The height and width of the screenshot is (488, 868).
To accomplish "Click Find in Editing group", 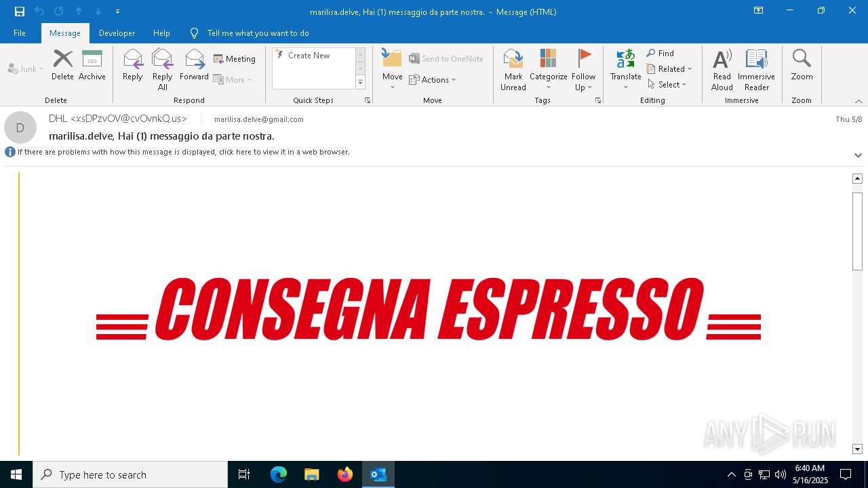I will point(660,54).
